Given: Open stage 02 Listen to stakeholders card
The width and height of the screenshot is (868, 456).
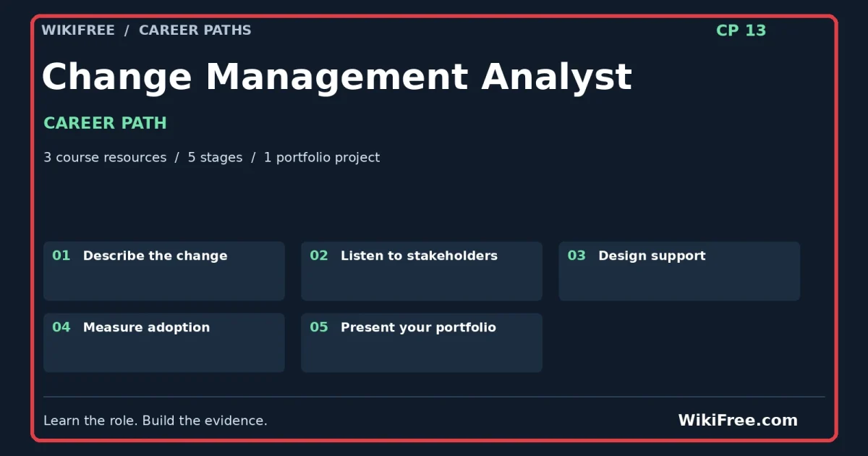Looking at the screenshot, I should tap(422, 271).
